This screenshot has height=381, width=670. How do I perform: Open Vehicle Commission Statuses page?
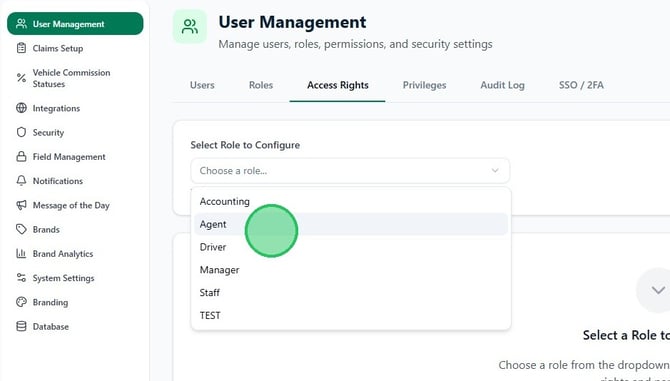tap(75, 78)
